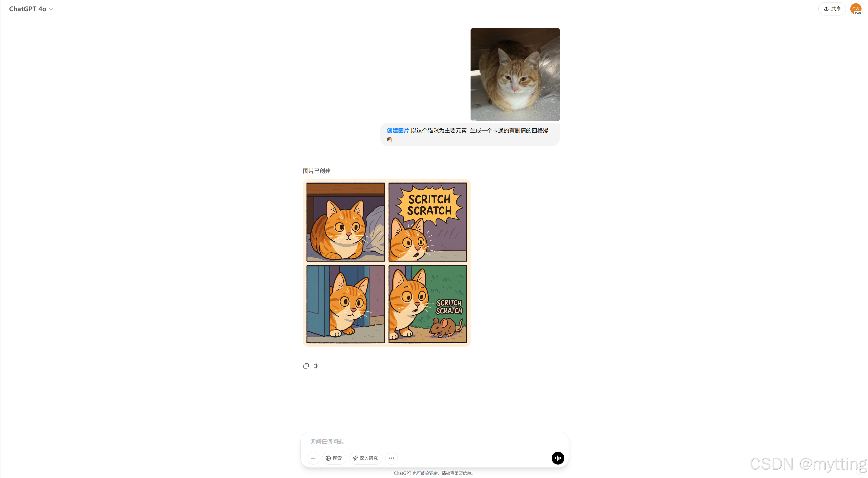Screen dimensions: 868x478
Task: Open the attachment plus button
Action: pos(313,458)
